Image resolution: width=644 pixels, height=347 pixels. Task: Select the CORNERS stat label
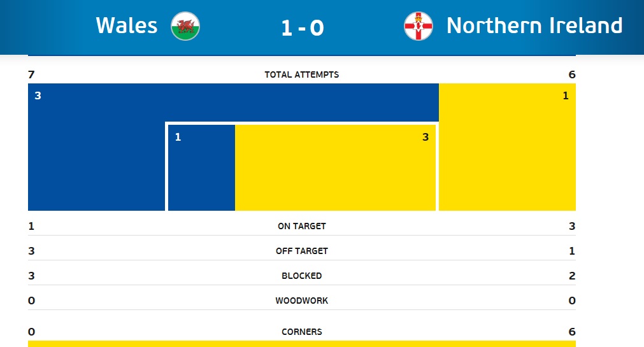coord(302,332)
